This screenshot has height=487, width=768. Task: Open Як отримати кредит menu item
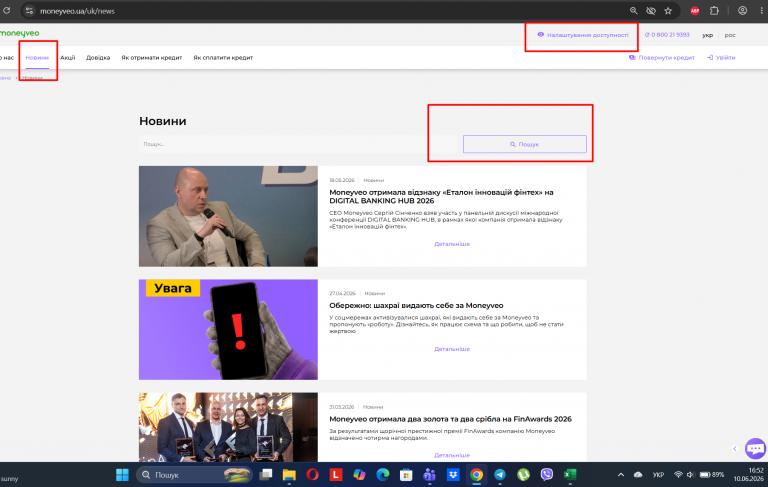(x=151, y=58)
